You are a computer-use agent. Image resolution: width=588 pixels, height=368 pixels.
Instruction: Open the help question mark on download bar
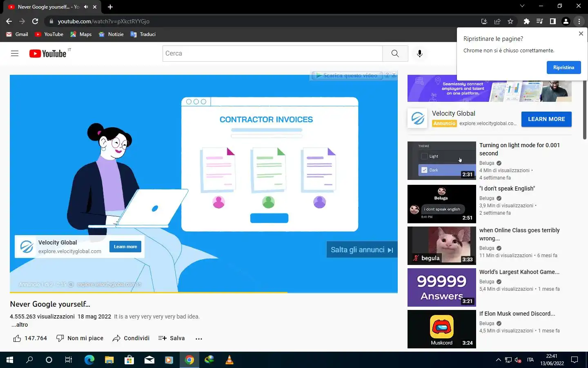(x=387, y=75)
